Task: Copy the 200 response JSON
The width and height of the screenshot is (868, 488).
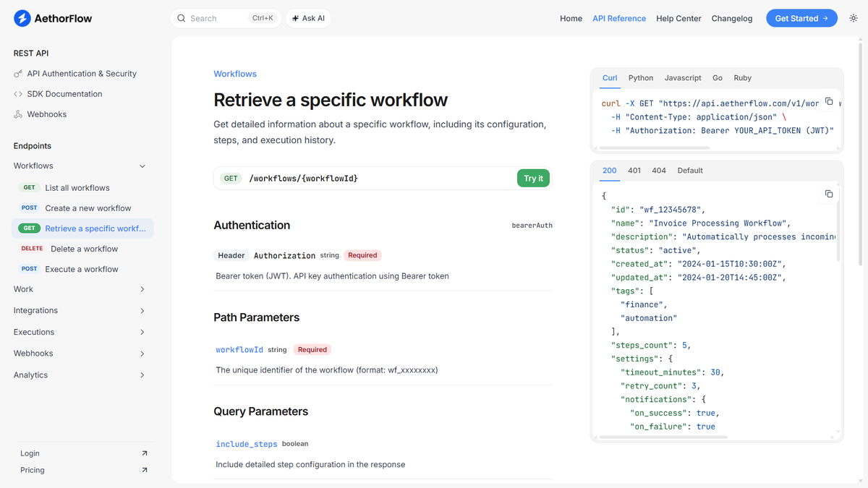Action: [829, 194]
